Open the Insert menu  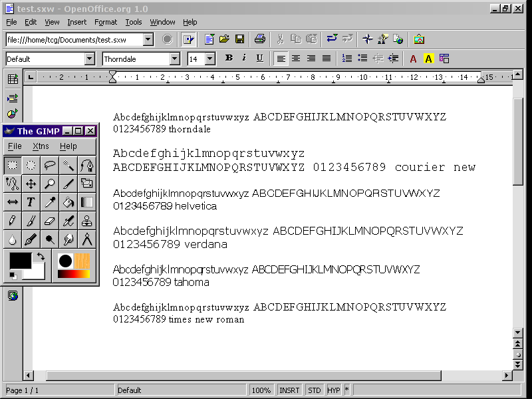click(x=76, y=22)
